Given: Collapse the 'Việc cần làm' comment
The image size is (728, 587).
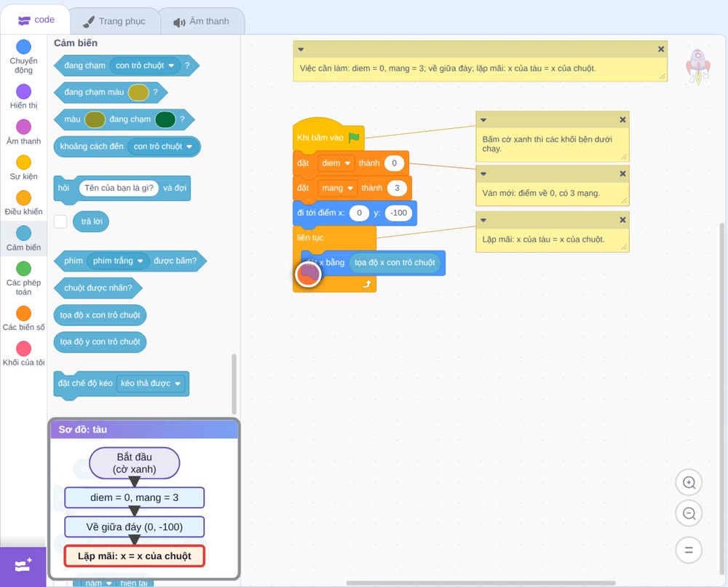Looking at the screenshot, I should [301, 50].
